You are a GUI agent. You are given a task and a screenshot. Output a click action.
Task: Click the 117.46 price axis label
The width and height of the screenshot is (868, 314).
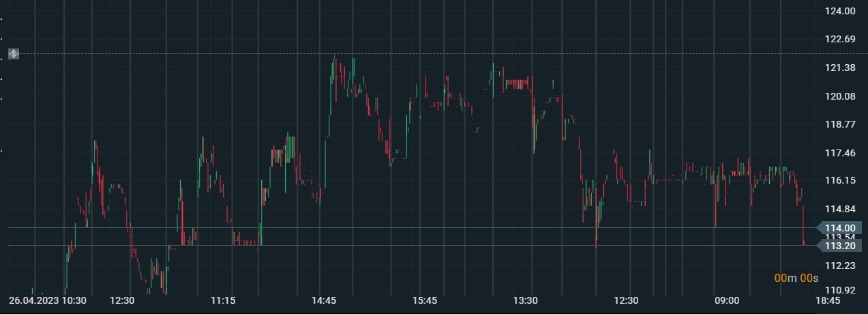[x=840, y=153]
